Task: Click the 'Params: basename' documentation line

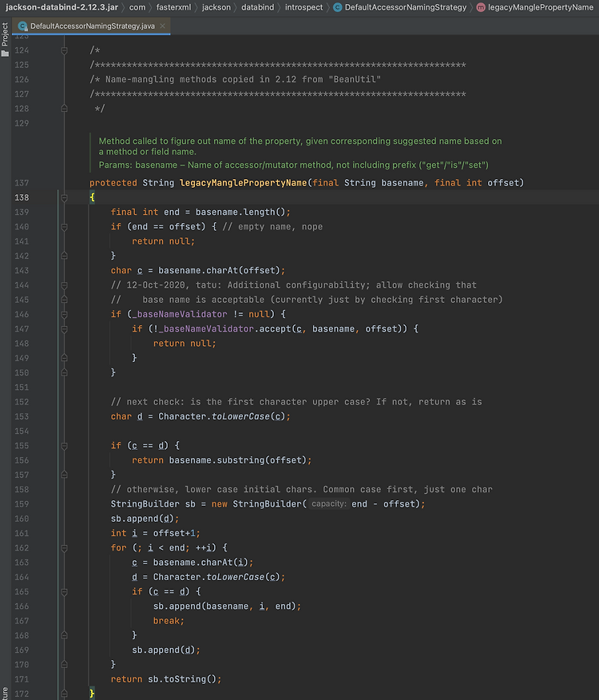Action: (x=294, y=165)
